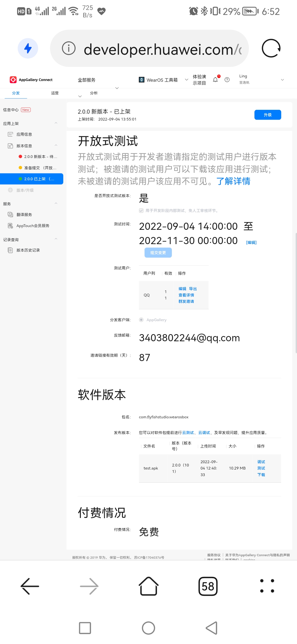Open the help question mark icon
Image resolution: width=297 pixels, height=644 pixels.
coord(227,80)
